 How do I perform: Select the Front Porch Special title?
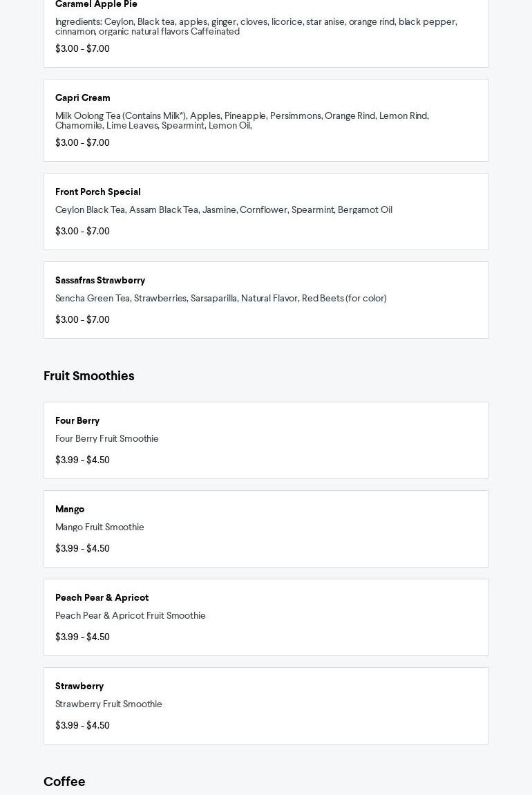pos(98,192)
